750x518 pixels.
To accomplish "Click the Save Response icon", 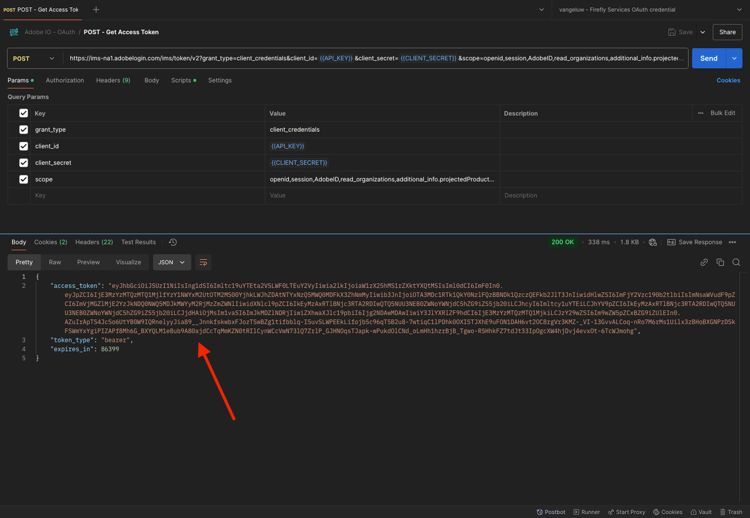I will pos(671,242).
